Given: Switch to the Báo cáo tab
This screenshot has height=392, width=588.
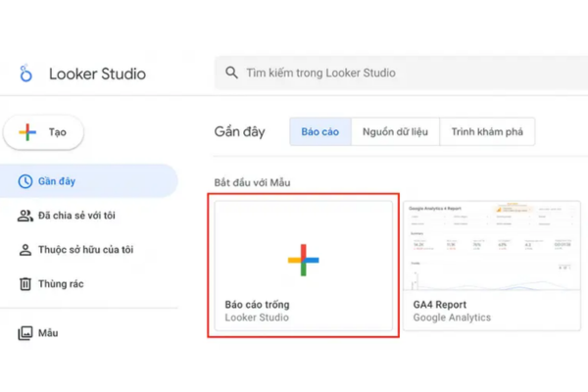Looking at the screenshot, I should click(320, 131).
